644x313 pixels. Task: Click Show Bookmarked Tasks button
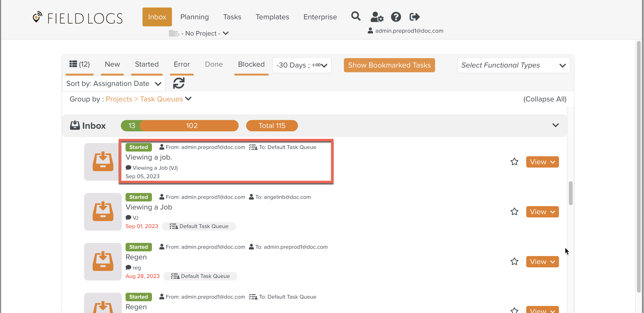coord(389,65)
